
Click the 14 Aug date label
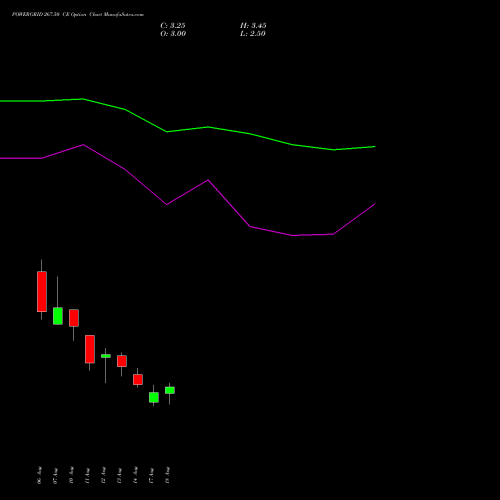(135, 475)
